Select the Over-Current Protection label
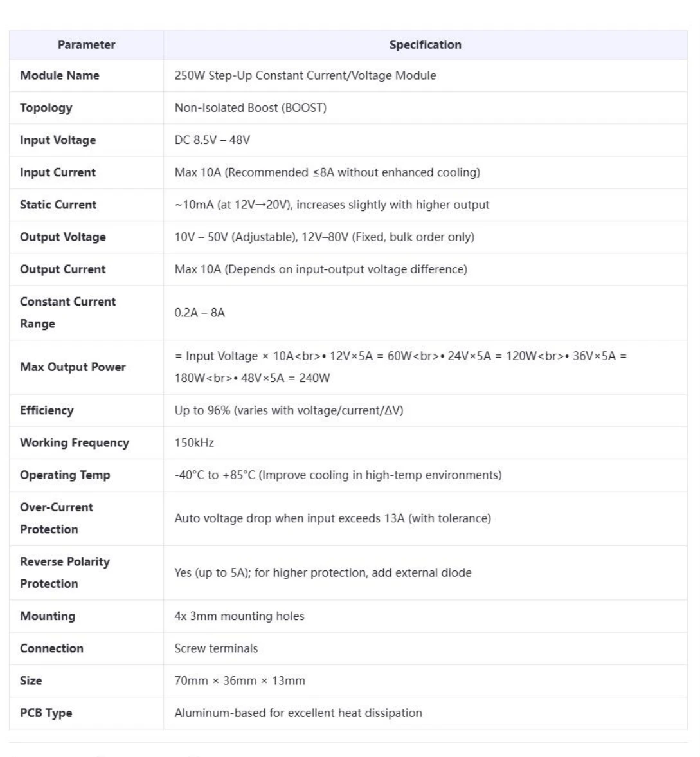 coord(57,518)
